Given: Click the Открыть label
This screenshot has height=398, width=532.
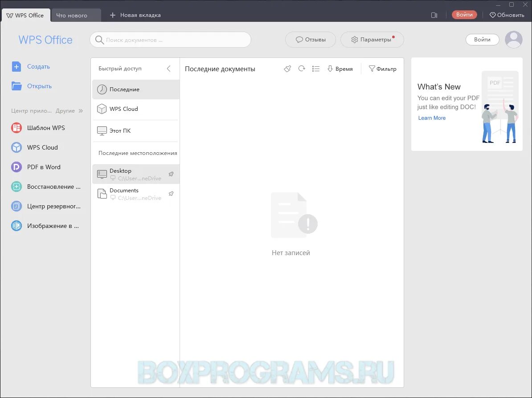Looking at the screenshot, I should [x=39, y=86].
